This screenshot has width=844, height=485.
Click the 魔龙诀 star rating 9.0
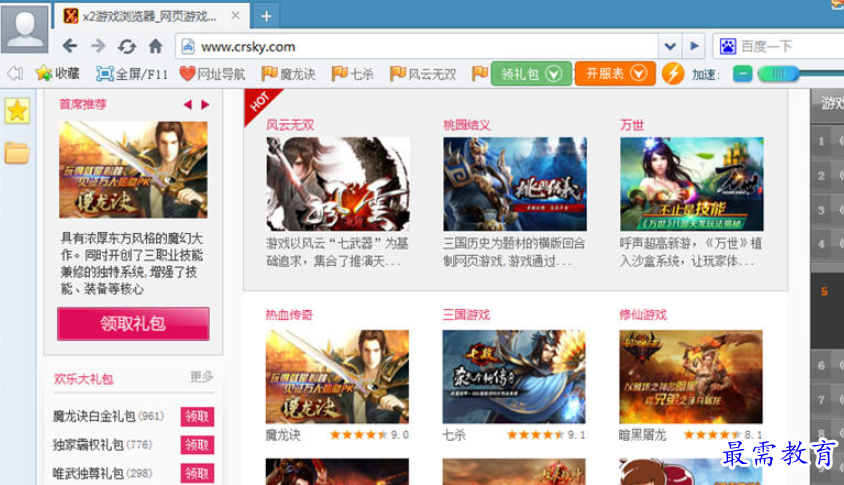click(369, 435)
